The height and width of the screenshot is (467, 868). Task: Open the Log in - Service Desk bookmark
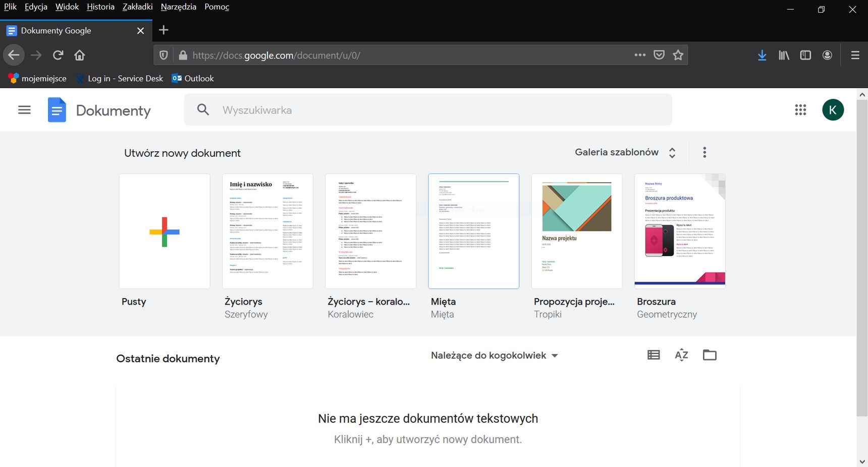pos(120,78)
